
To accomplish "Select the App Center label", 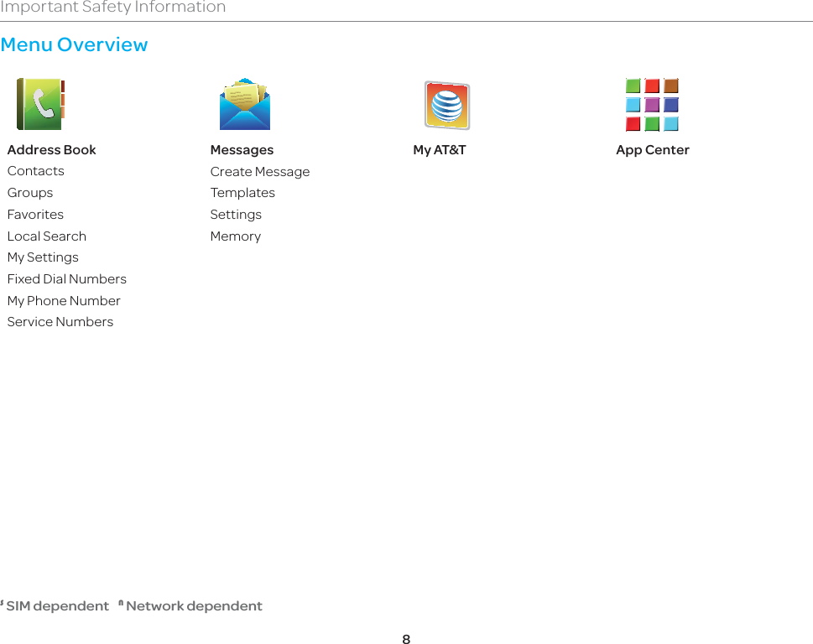I will (x=652, y=150).
